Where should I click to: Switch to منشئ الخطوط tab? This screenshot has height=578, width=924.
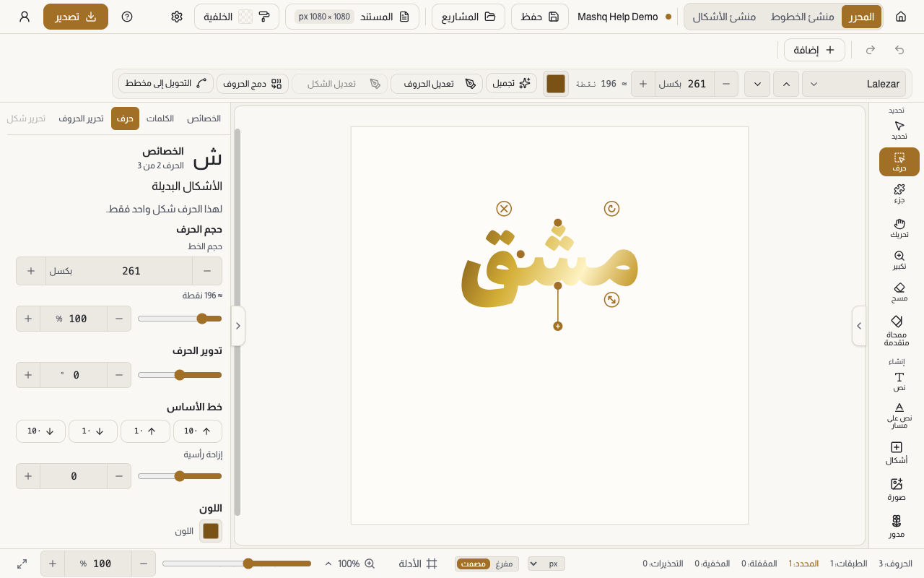pos(802,17)
